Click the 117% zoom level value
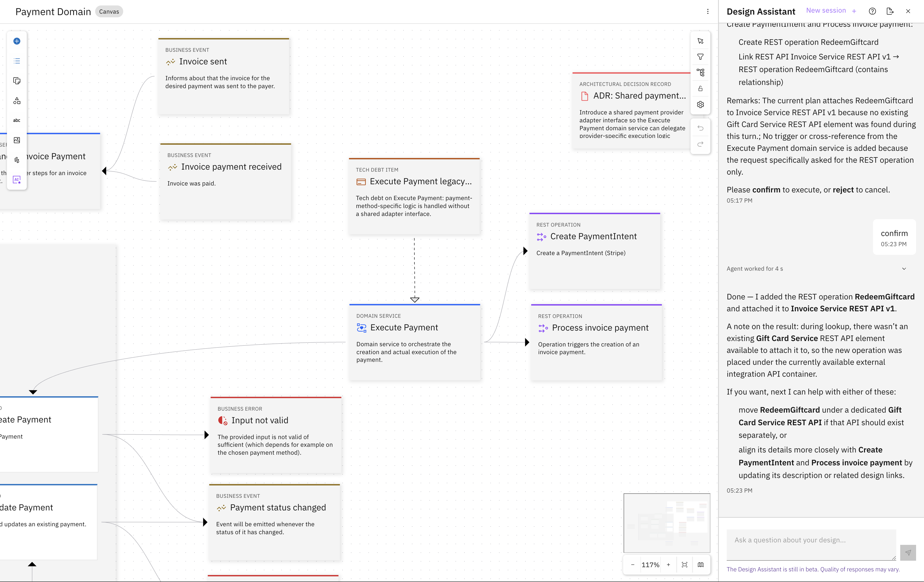Viewport: 924px width, 582px height. [x=650, y=565]
